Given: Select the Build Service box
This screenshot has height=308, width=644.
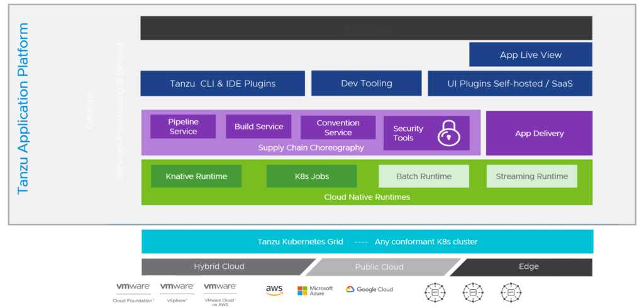Looking at the screenshot, I should coord(258,126).
